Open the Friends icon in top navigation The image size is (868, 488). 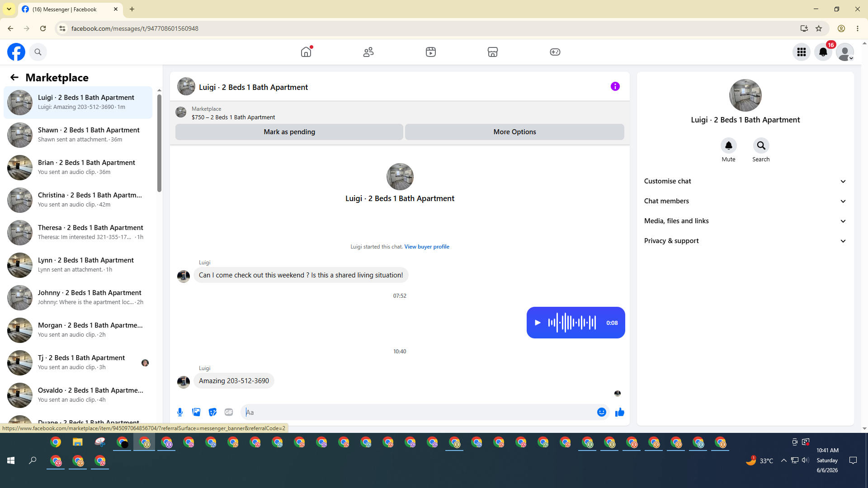coord(368,52)
